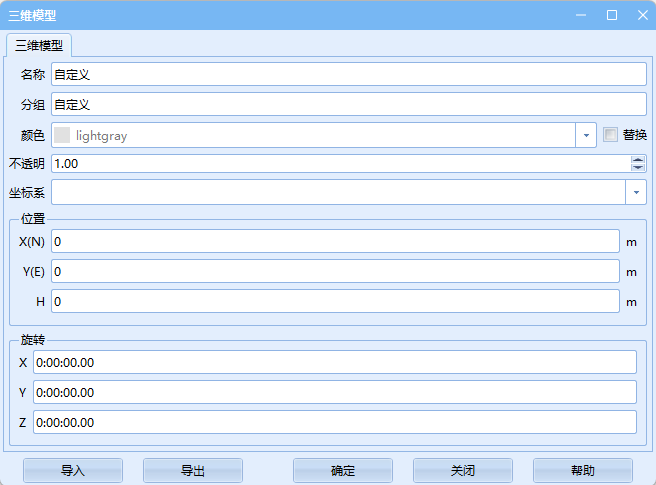Click the 关闭 button
Viewport: 656px width, 485px height.
click(x=462, y=470)
